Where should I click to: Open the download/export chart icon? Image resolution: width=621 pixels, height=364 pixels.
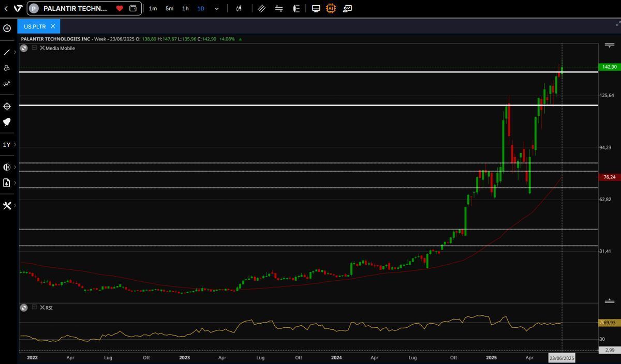(x=7, y=183)
